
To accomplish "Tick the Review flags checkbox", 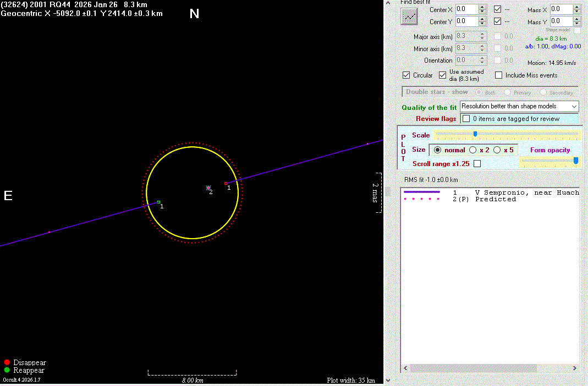I will tap(466, 119).
